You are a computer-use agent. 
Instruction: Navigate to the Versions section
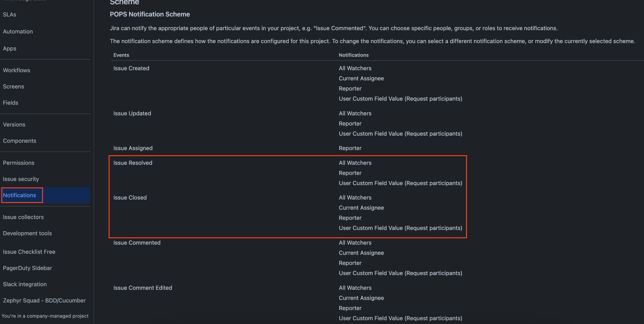point(14,124)
